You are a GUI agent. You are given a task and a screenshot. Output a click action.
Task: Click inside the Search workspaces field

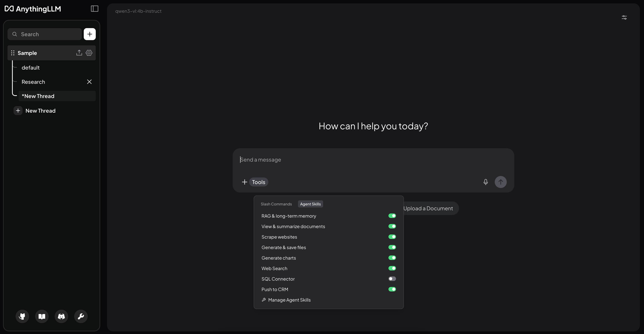pos(44,34)
